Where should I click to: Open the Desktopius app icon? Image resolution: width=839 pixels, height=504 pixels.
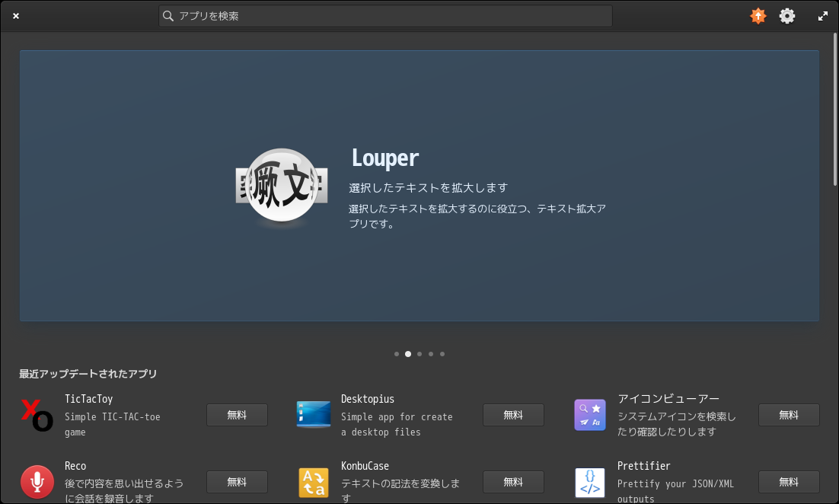[x=314, y=415]
